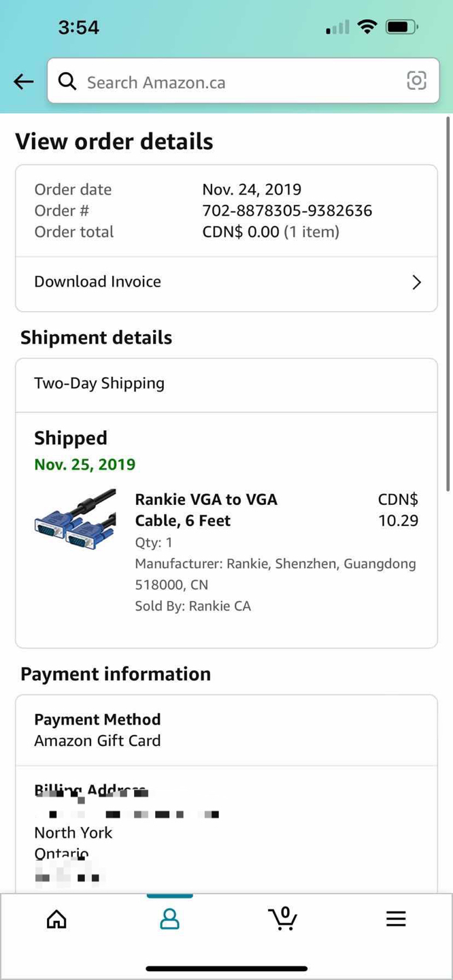Open the hamburger menu icon
This screenshot has height=980, width=453.
click(x=396, y=918)
